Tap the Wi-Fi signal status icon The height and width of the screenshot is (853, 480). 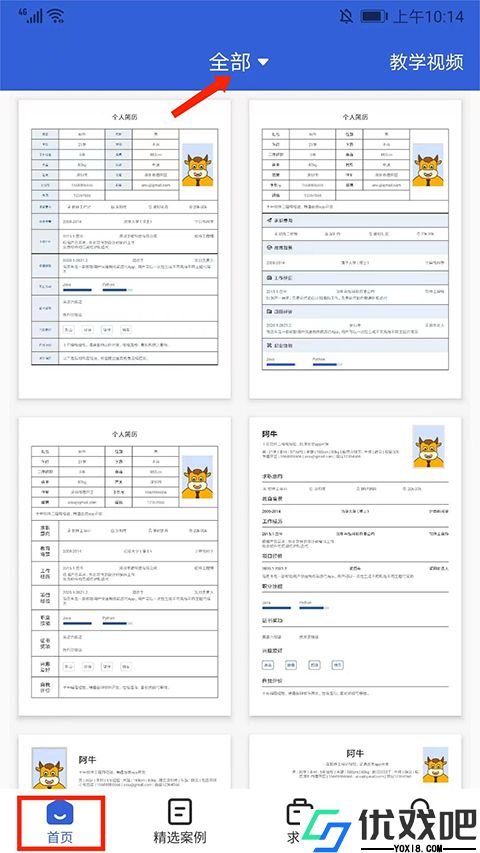56,16
